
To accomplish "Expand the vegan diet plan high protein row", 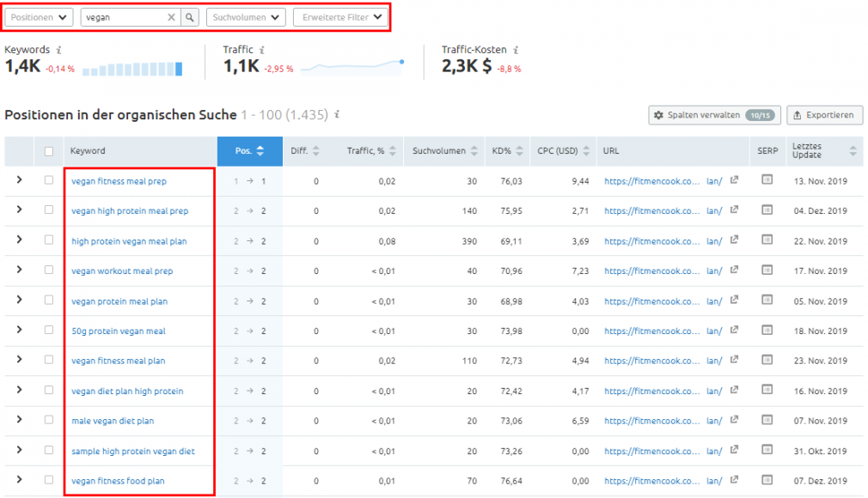I will pyautogui.click(x=20, y=390).
